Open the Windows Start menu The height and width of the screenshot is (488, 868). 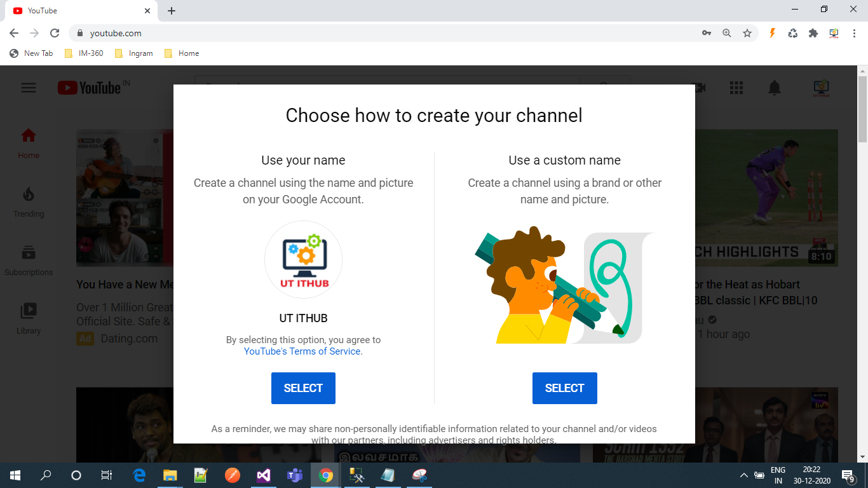[15, 475]
